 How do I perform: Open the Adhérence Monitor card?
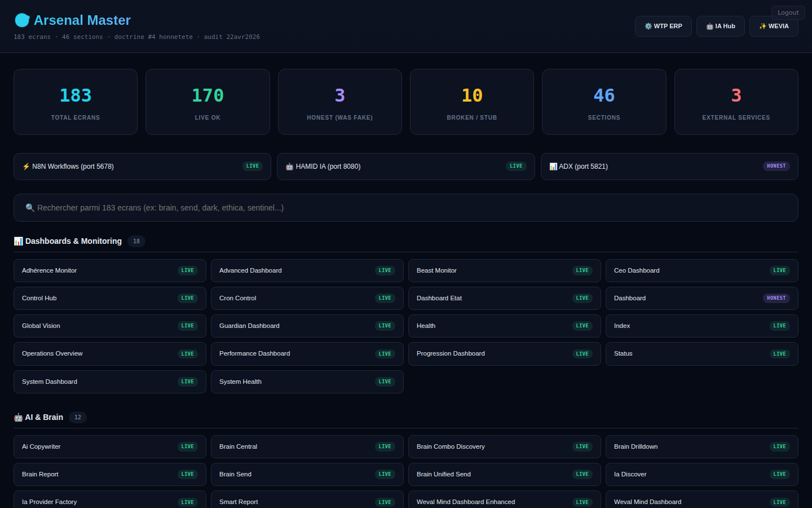pos(110,271)
